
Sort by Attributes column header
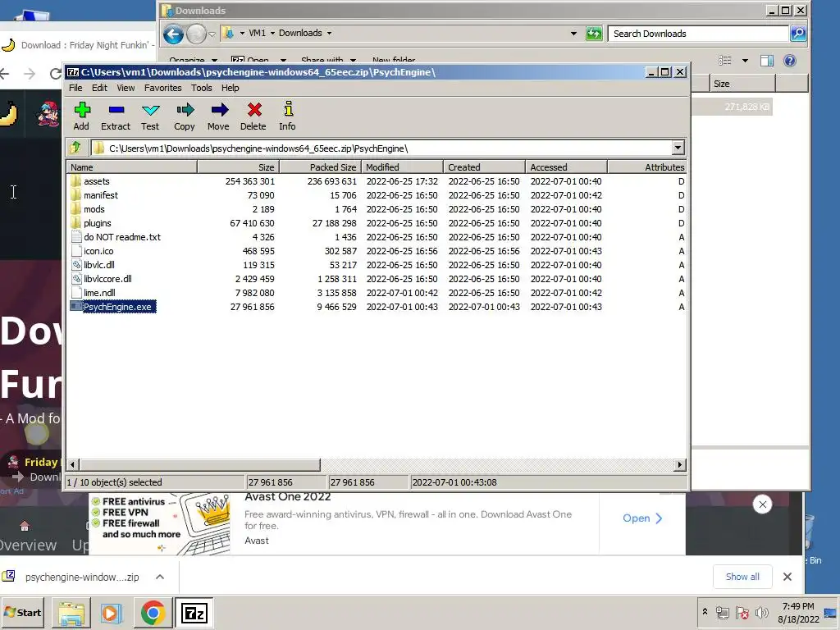647,167
